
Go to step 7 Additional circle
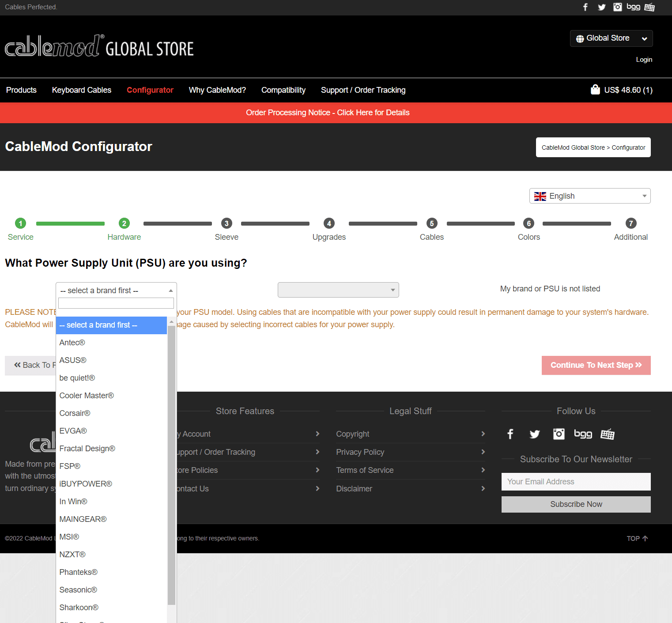(631, 223)
